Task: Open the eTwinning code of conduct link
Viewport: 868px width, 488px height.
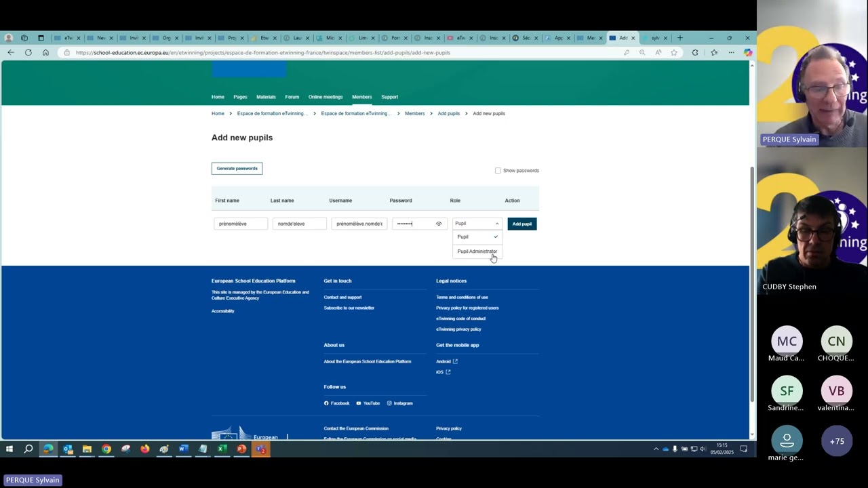Action: tap(460, 319)
